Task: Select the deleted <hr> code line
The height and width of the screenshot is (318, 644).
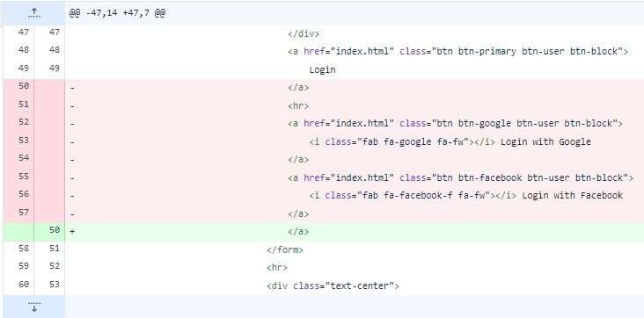Action: point(298,106)
